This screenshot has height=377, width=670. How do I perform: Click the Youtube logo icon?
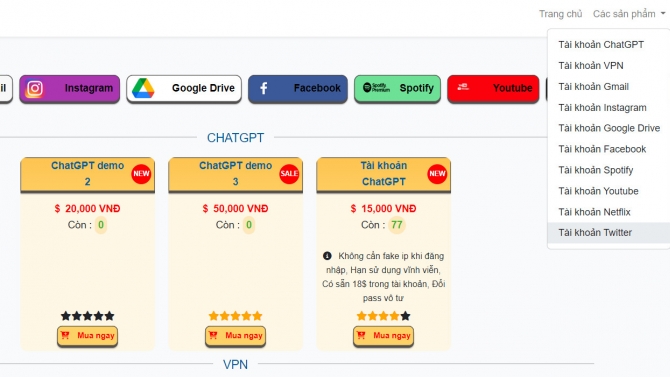(x=463, y=87)
